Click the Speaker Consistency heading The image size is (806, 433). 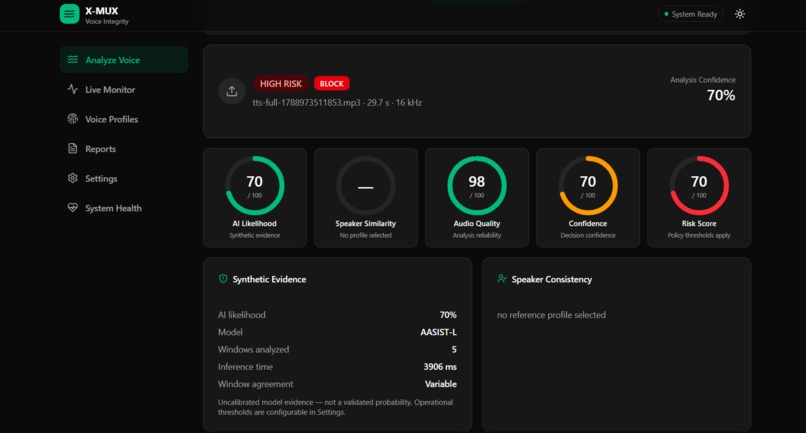click(x=552, y=279)
